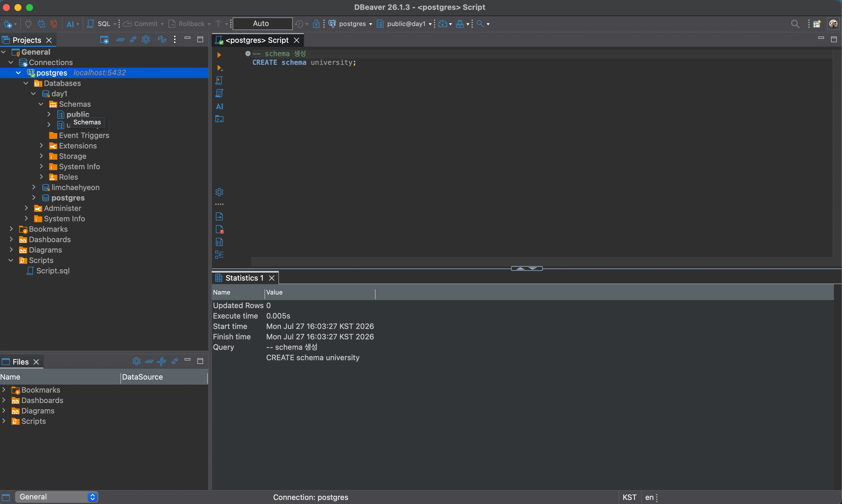The image size is (842, 504).
Task: Open Projects panel settings gear
Action: point(146,39)
